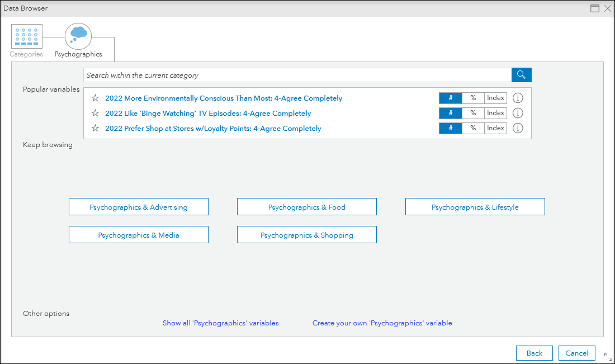Image resolution: width=615 pixels, height=364 pixels.
Task: Select percent display for Environmentally Conscious
Action: point(473,97)
